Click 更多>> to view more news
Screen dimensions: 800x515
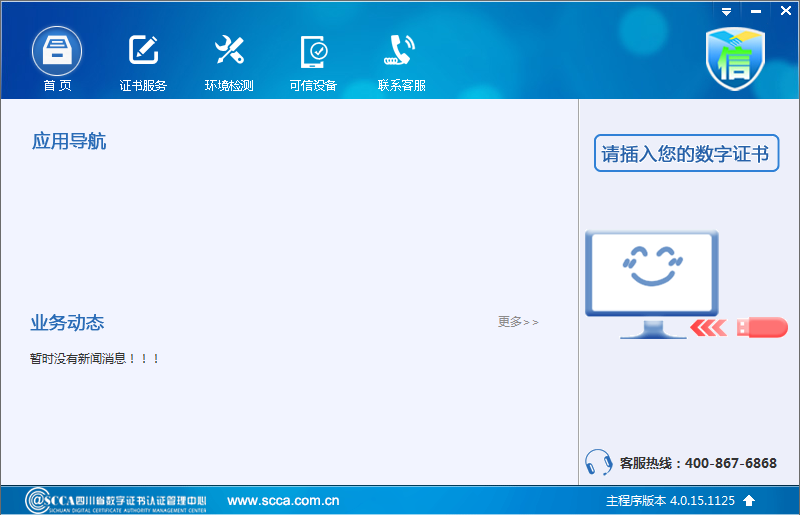click(518, 322)
